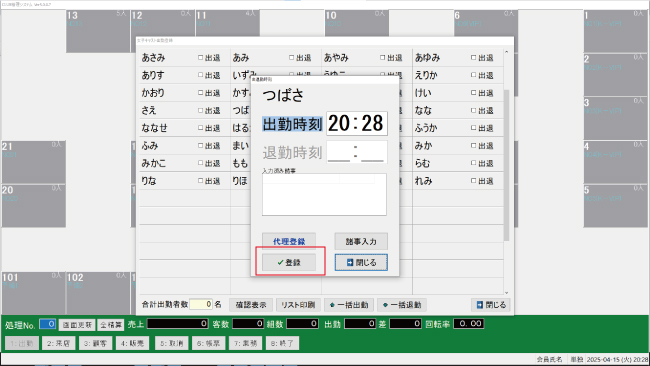Click the empty 退勤時刻 time field

(357, 152)
